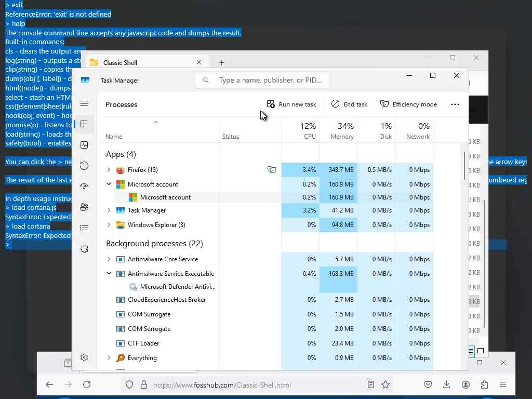The image size is (532, 399).
Task: Go back in Firefox
Action: point(49,384)
